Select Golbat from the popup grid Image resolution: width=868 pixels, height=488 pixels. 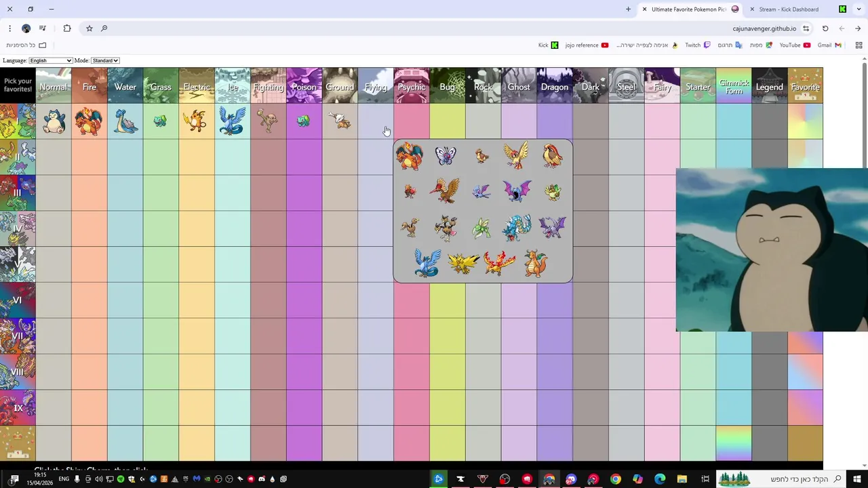point(517,191)
